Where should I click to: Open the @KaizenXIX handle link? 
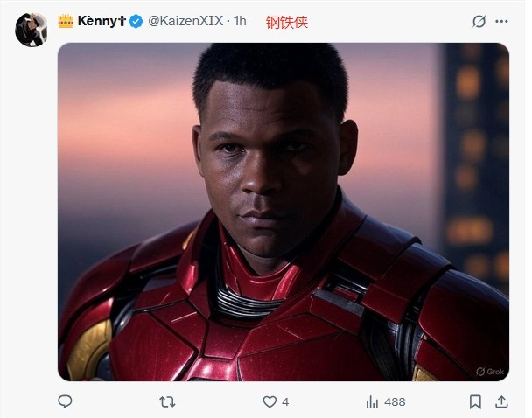pyautogui.click(x=185, y=22)
